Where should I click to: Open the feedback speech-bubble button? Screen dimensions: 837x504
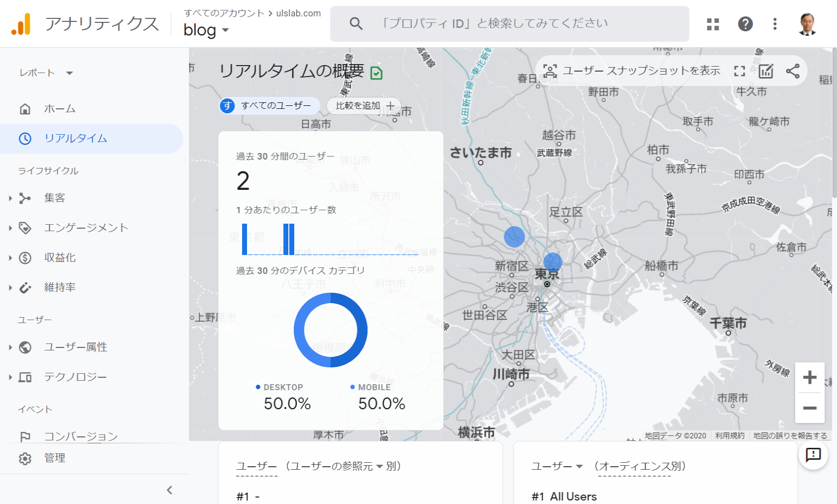[x=813, y=455]
